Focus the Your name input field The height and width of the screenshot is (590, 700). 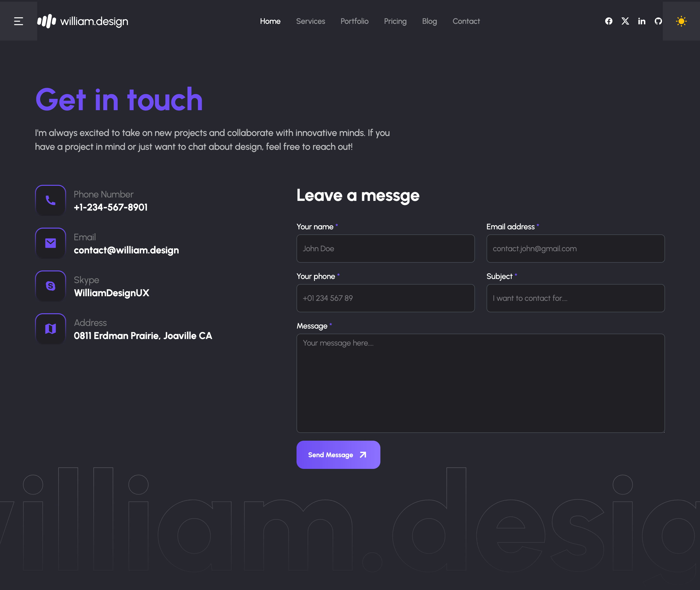click(385, 249)
